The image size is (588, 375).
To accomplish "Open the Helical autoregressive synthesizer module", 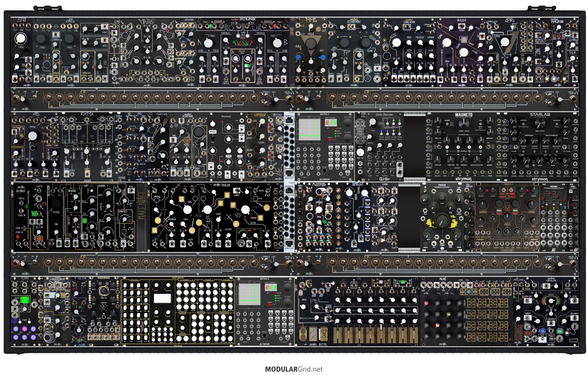I will click(x=442, y=217).
